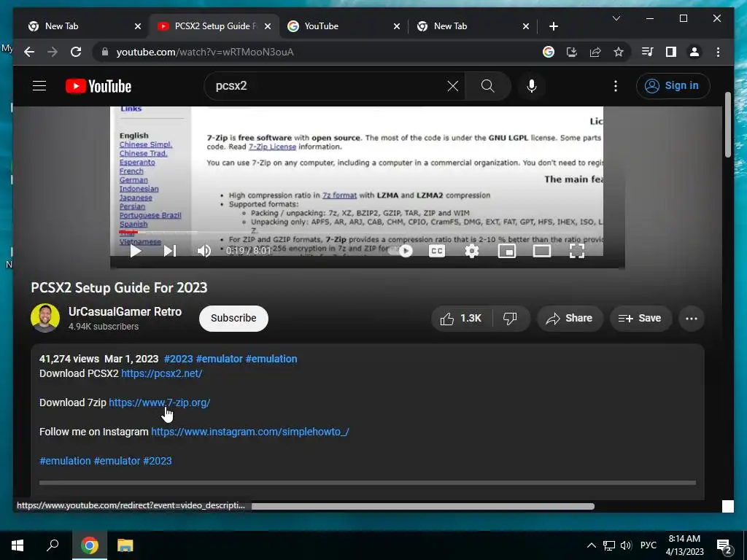Open the system volume icon
This screenshot has width=747, height=560.
[x=626, y=545]
